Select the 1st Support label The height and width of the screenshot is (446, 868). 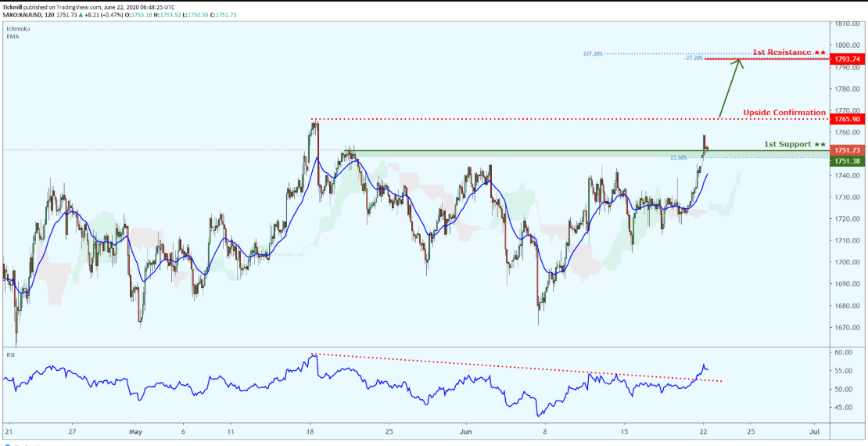(795, 144)
